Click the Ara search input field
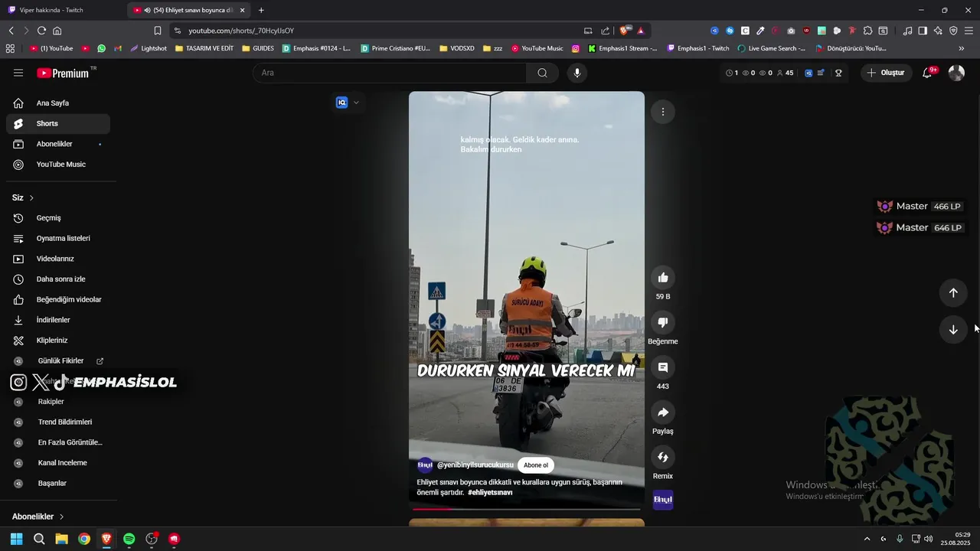The width and height of the screenshot is (980, 551). 389,73
